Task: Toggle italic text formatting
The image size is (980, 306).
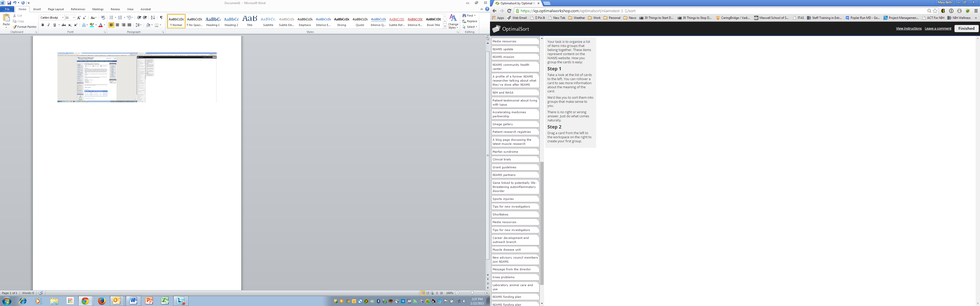Action: click(48, 25)
